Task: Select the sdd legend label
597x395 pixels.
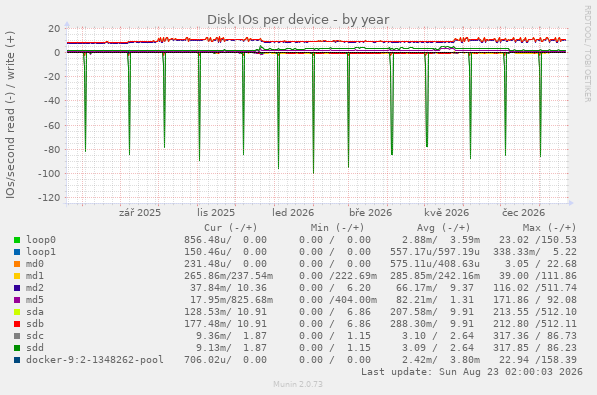Action: point(35,348)
